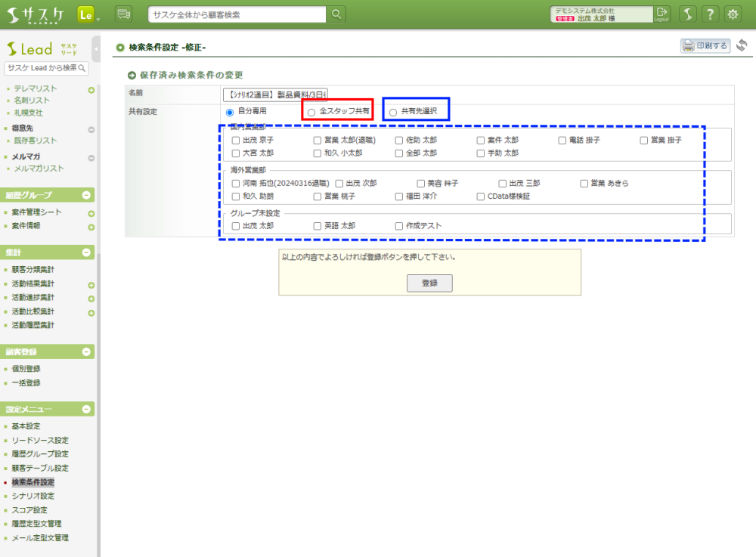The image size is (756, 557).
Task: Check the 出茂 京子 checkbox
Action: coord(235,141)
